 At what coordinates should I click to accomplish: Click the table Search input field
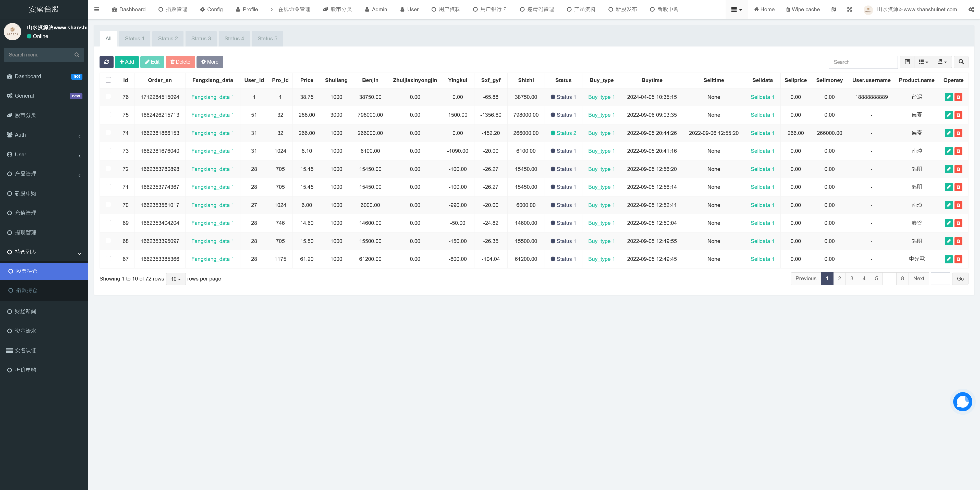tap(863, 62)
